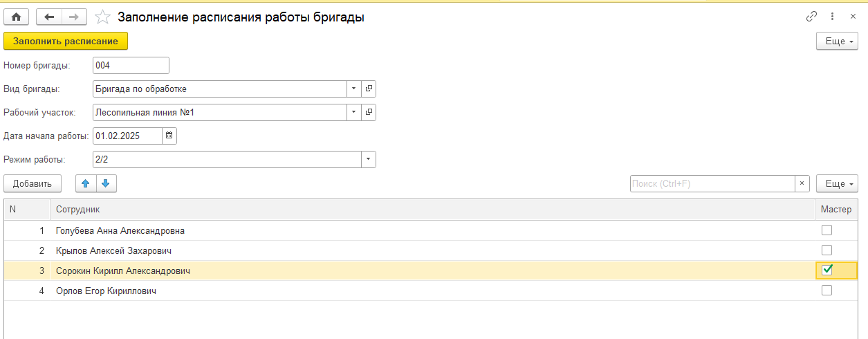Go back using the left arrow

pyautogui.click(x=48, y=17)
